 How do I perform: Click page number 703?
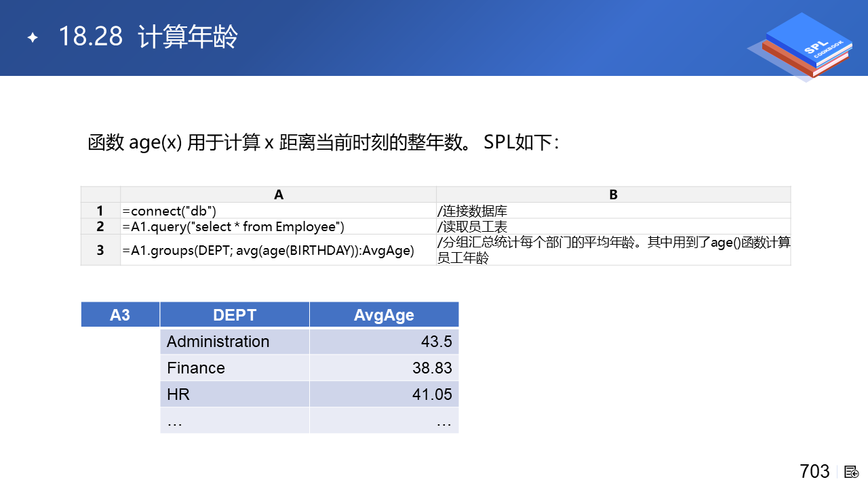point(814,471)
